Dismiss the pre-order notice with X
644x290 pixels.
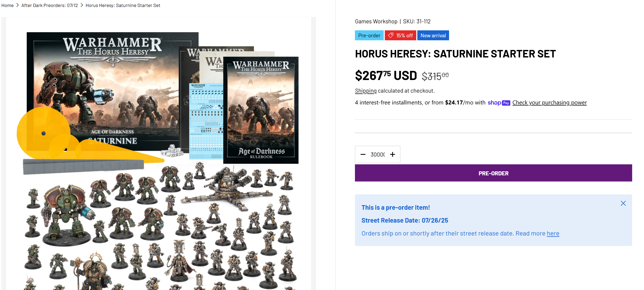click(623, 203)
